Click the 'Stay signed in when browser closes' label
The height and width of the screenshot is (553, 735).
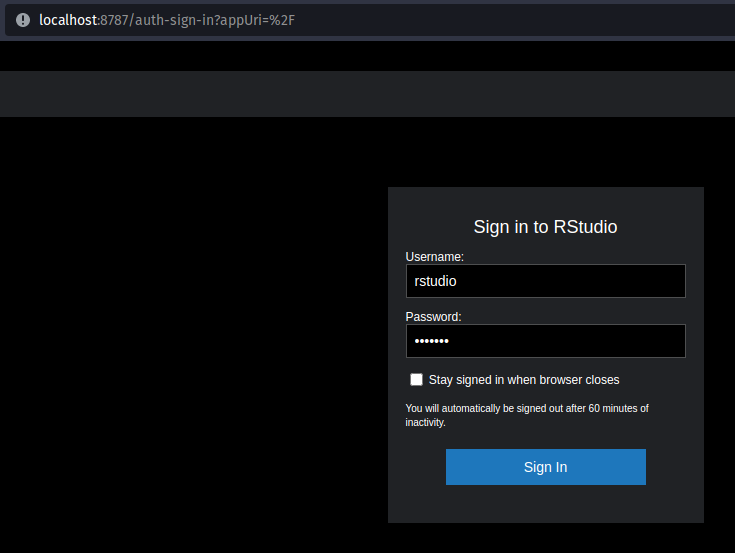[524, 380]
